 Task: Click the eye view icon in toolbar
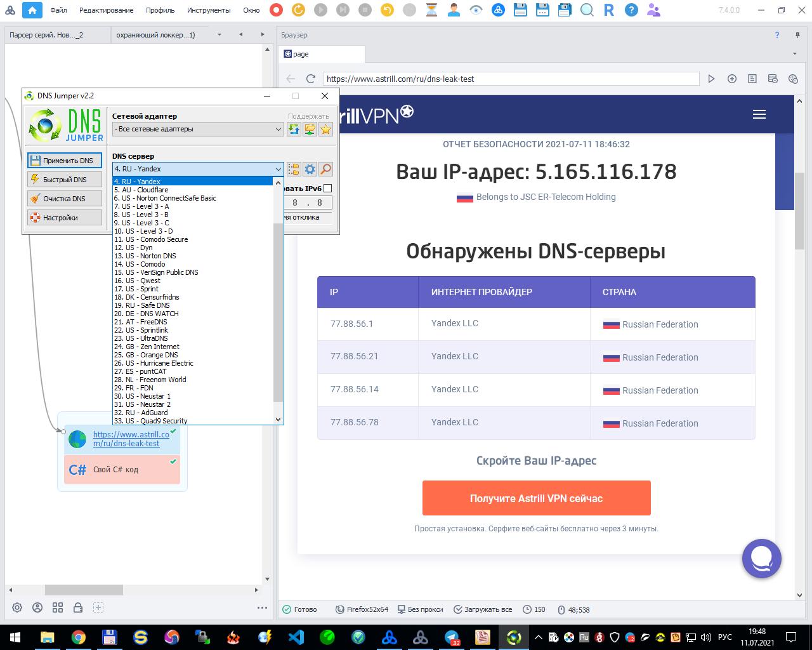(476, 10)
